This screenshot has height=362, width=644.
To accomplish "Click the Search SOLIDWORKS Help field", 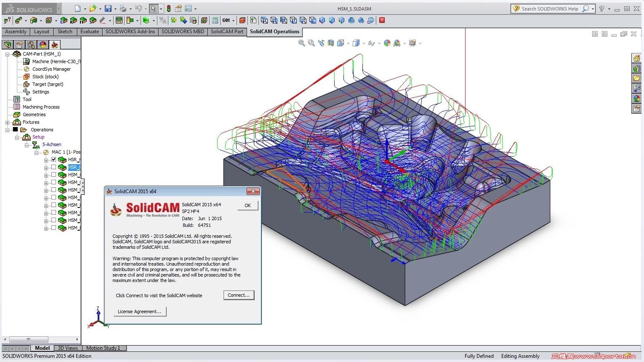I will 549,9.
